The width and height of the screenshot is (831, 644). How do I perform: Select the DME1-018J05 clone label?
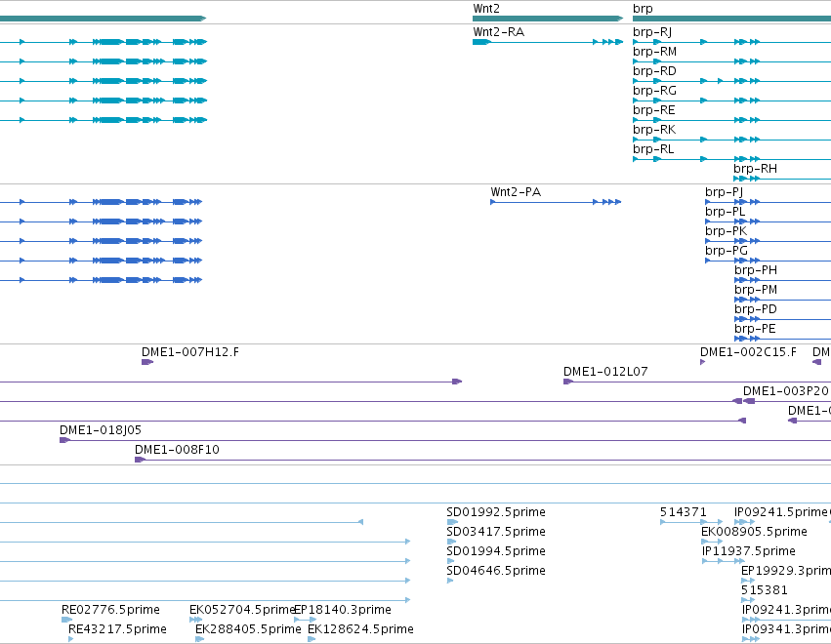(x=101, y=430)
